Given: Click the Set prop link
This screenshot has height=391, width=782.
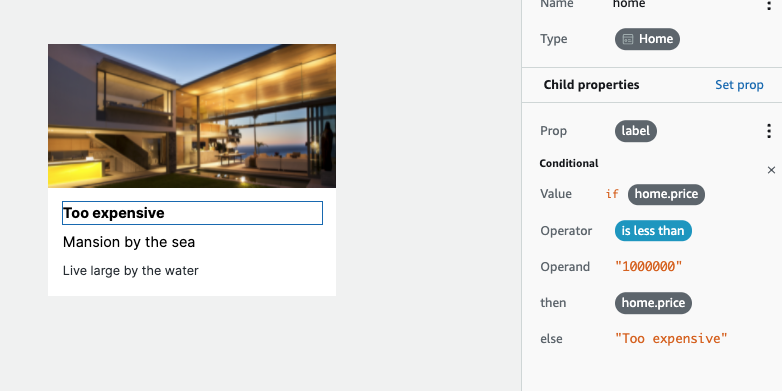Looking at the screenshot, I should [739, 85].
